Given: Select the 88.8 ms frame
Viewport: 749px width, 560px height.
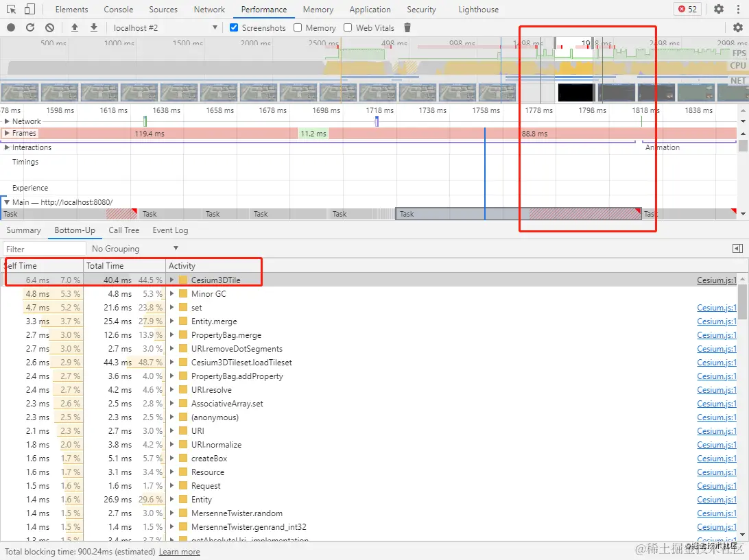Looking at the screenshot, I should point(534,134).
